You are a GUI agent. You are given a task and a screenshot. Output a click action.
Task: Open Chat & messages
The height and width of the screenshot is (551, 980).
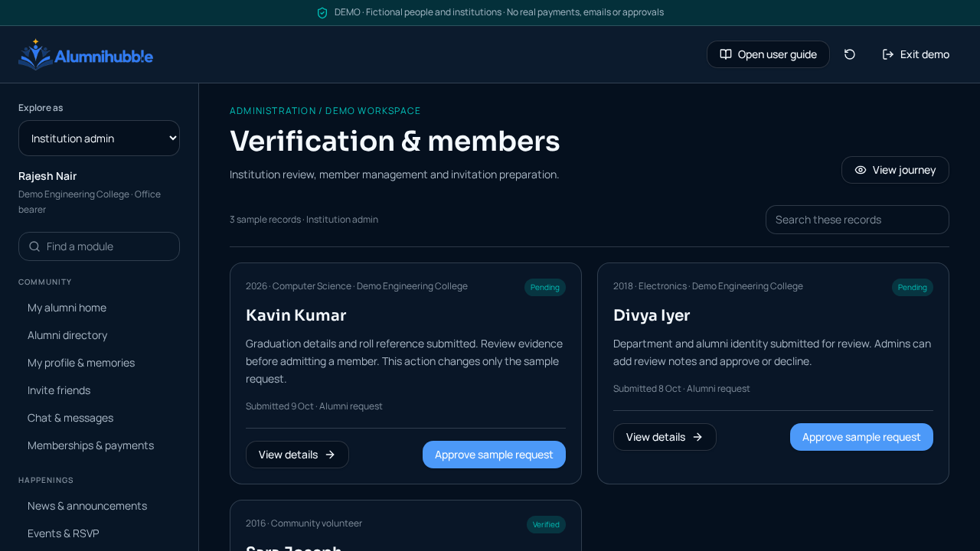point(70,418)
